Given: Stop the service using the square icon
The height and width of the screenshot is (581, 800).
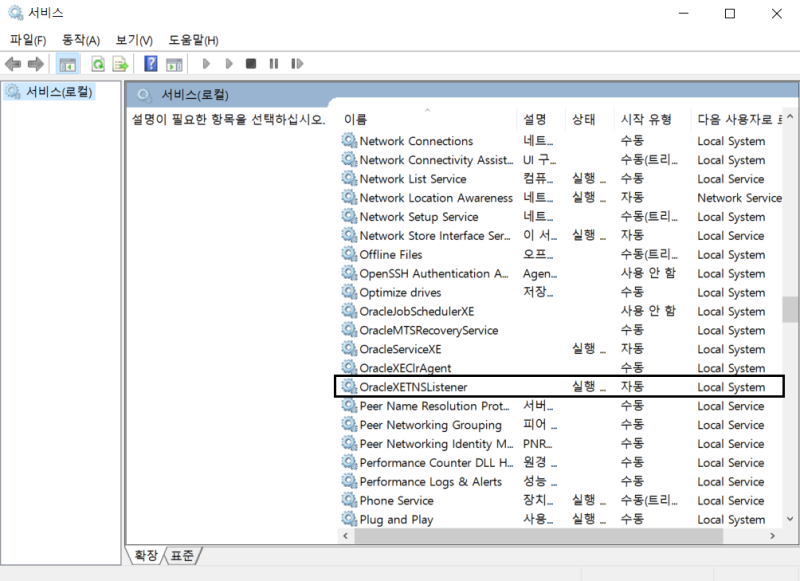Looking at the screenshot, I should pyautogui.click(x=250, y=63).
